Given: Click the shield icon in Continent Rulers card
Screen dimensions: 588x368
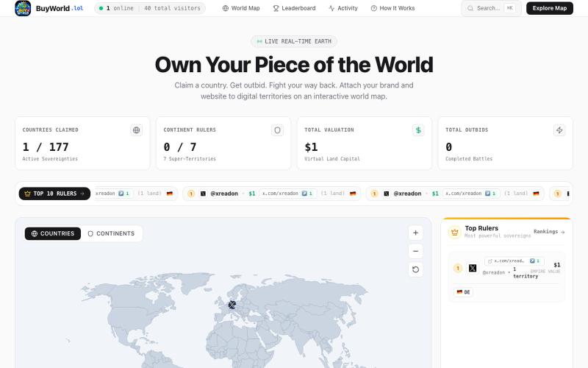Looking at the screenshot, I should pyautogui.click(x=277, y=130).
